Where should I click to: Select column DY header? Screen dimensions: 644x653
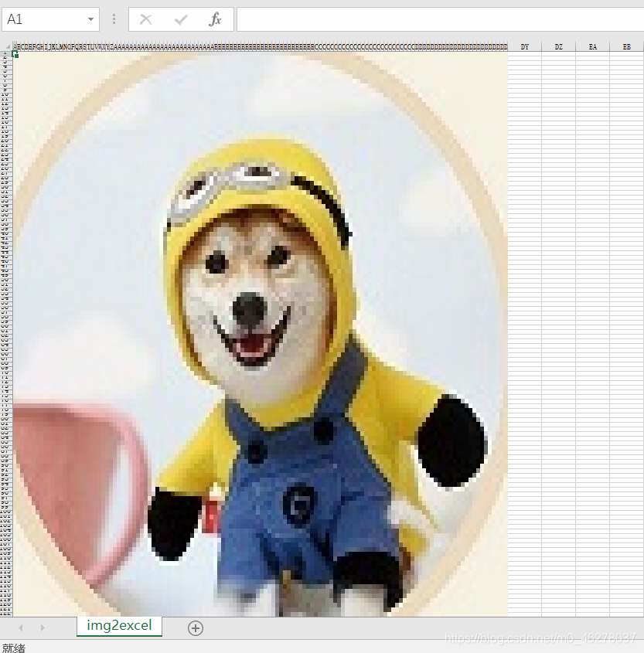pyautogui.click(x=525, y=47)
